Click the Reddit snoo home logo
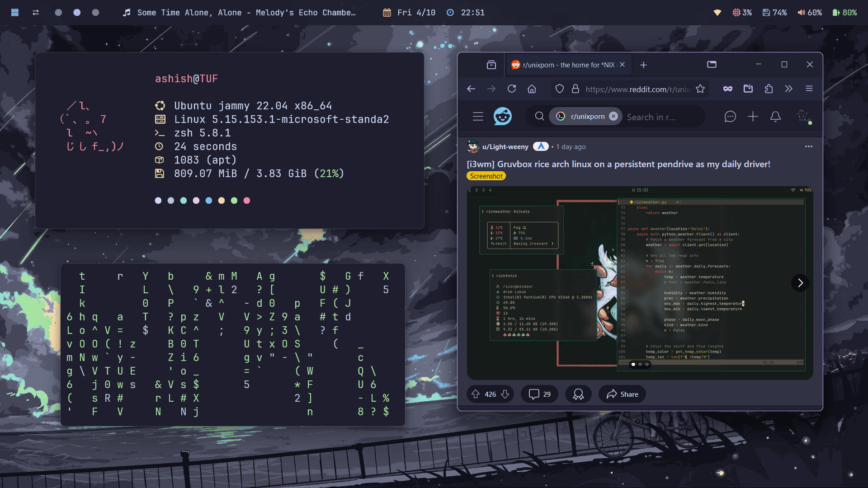Viewport: 868px width, 488px height. click(x=502, y=117)
